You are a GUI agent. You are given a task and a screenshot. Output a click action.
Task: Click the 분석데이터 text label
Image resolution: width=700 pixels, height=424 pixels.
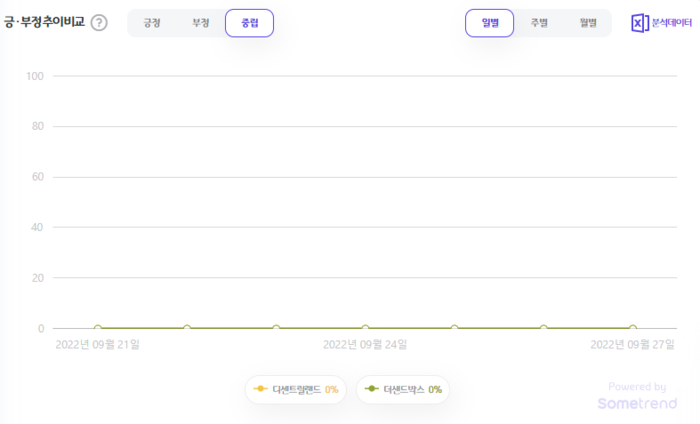coord(671,23)
